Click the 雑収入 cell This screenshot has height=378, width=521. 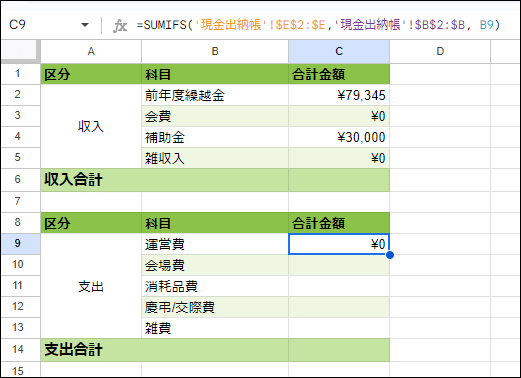pos(215,158)
